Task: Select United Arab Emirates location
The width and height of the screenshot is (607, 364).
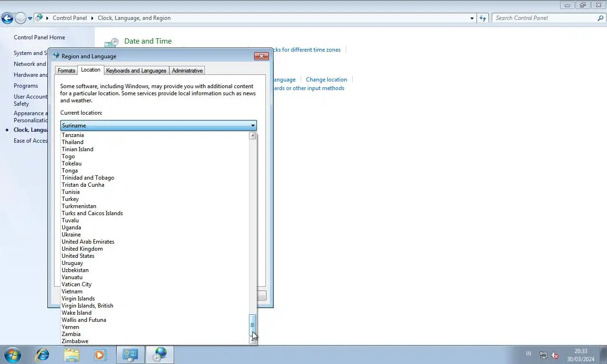Action: [155, 242]
